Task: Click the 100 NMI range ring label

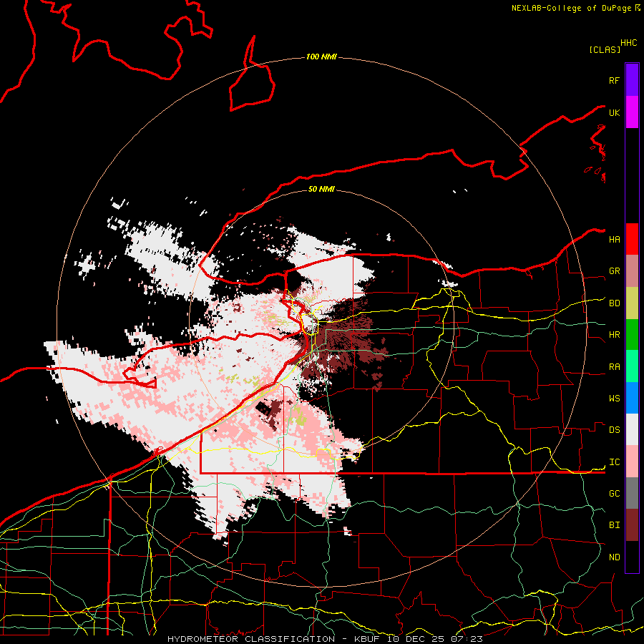Action: point(321,57)
